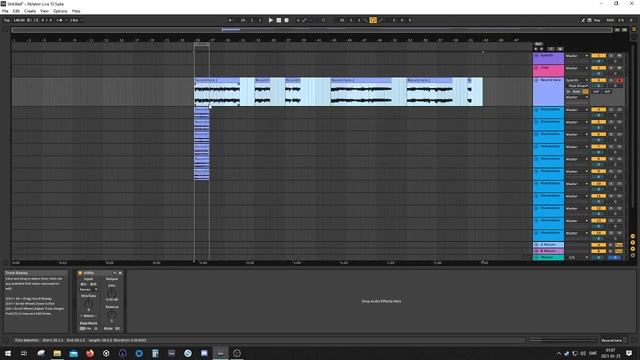Screen dimensions: 640x360
Task: Toggle the Automation Arm icon
Action: click(304, 20)
